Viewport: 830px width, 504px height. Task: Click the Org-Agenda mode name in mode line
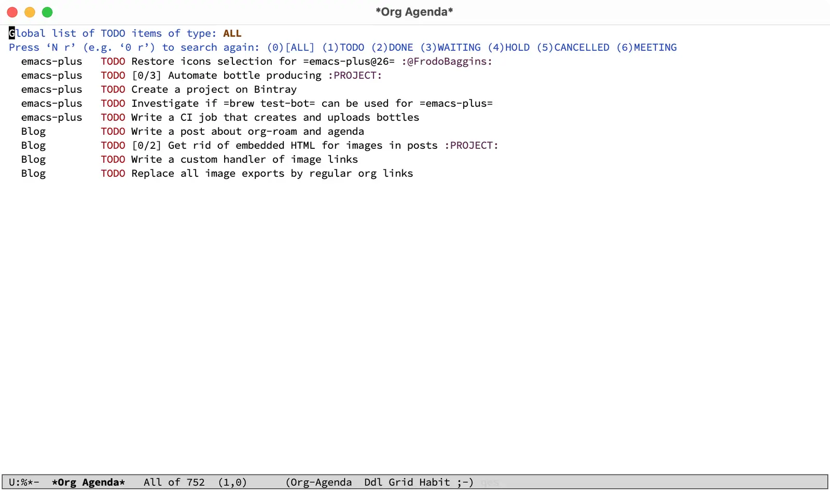[x=321, y=482]
